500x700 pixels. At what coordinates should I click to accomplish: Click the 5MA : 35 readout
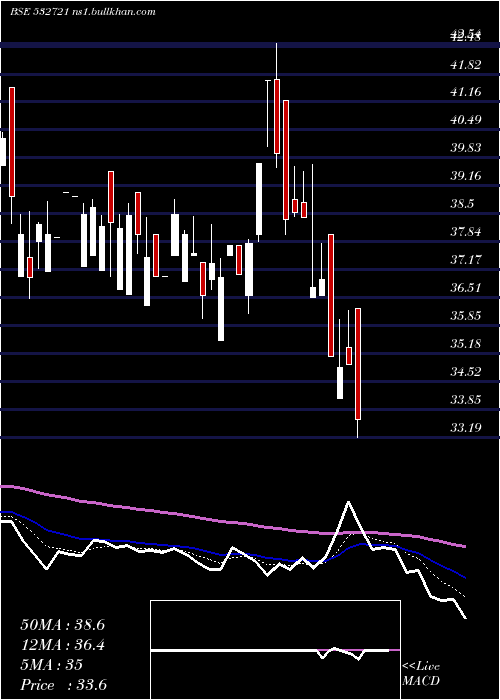pyautogui.click(x=51, y=665)
